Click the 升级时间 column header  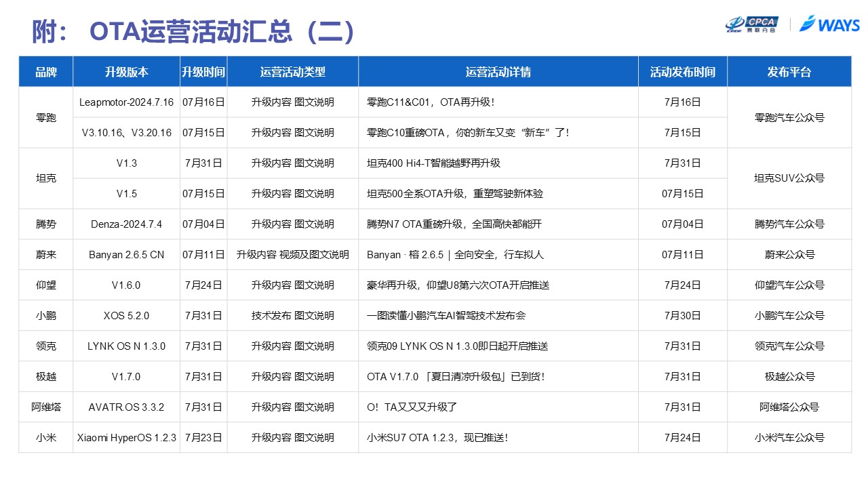203,72
